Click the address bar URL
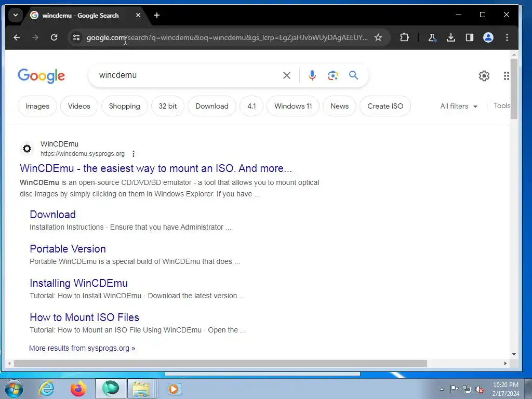 coord(227,37)
